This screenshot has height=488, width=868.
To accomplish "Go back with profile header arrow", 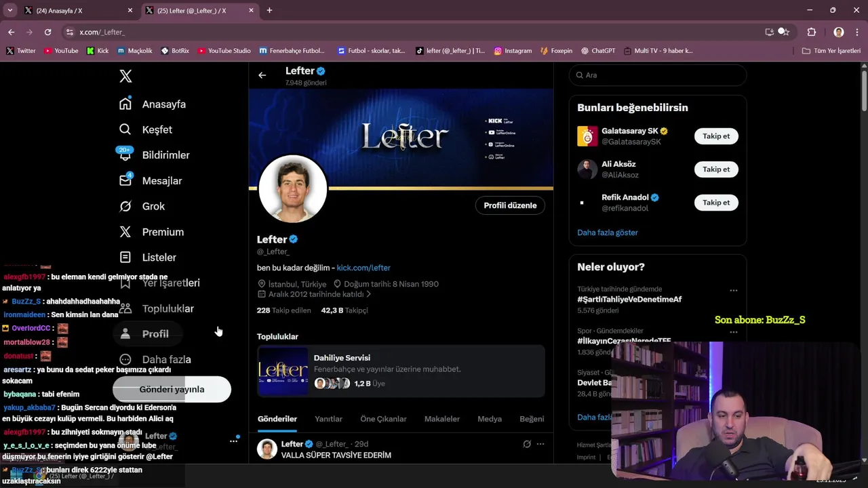I will tap(262, 75).
